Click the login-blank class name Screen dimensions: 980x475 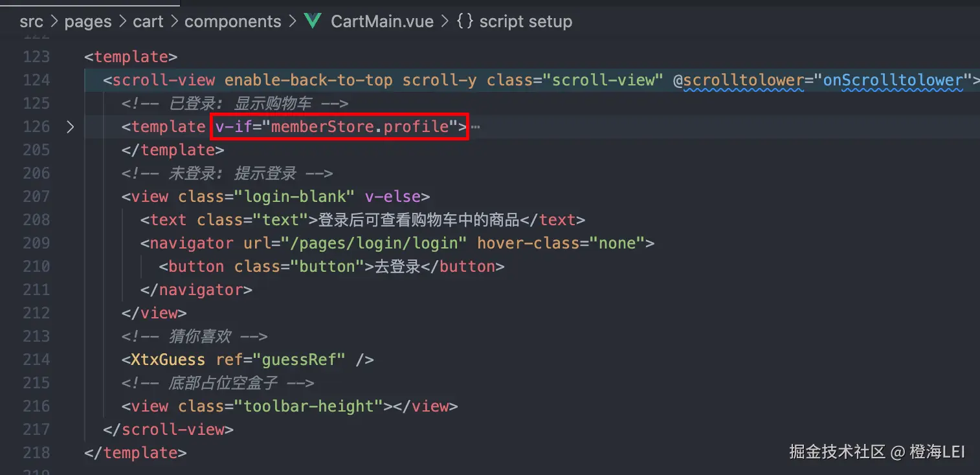[295, 197]
